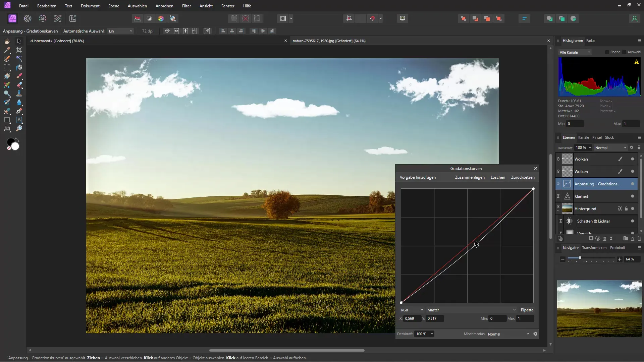Click the white secondary colour swatch
This screenshot has width=644, height=362.
15,146
